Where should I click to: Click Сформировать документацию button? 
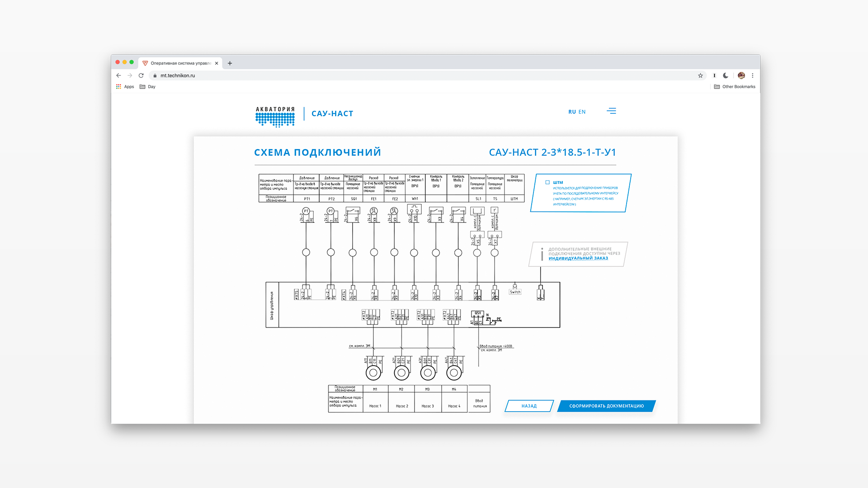click(x=606, y=406)
